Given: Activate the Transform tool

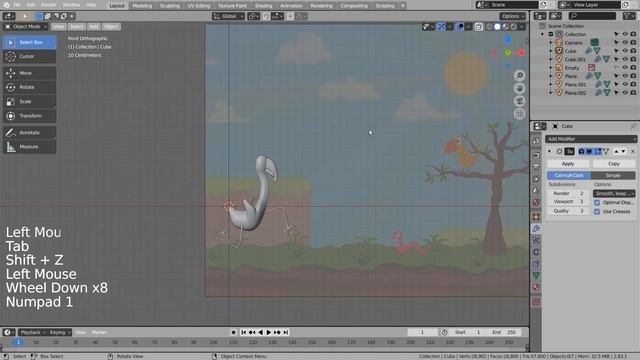Looking at the screenshot, I should [x=29, y=116].
